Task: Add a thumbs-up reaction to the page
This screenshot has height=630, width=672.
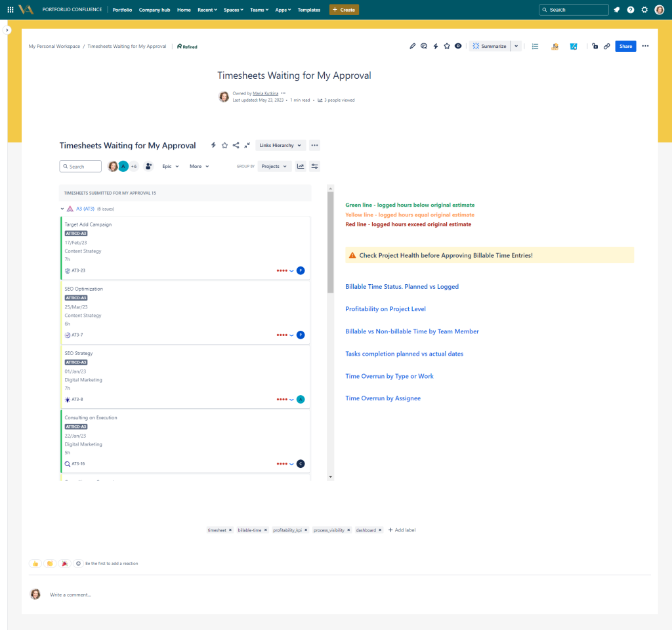Action: tap(35, 563)
